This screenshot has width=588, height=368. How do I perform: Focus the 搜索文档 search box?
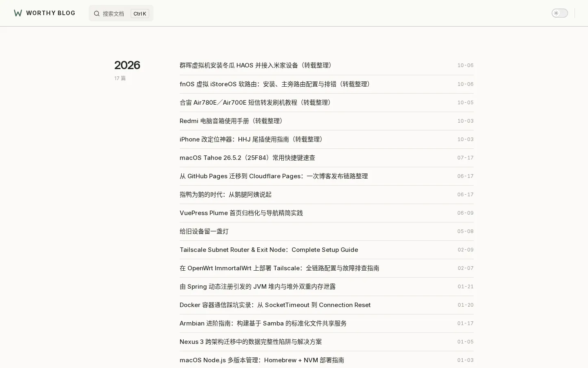(121, 13)
